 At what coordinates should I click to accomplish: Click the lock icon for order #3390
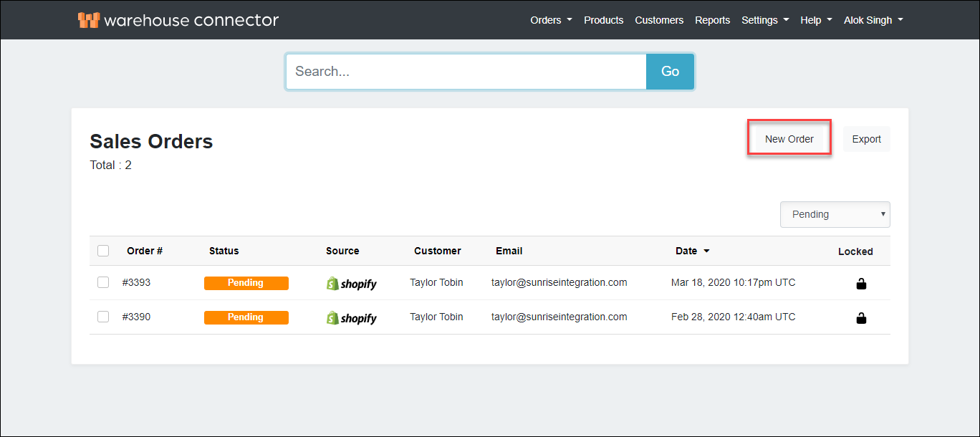861,318
